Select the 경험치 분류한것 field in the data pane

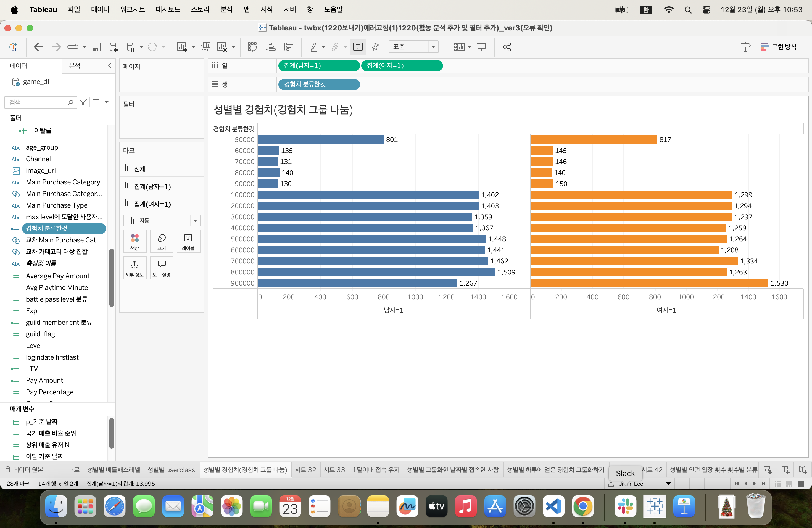[64, 228]
